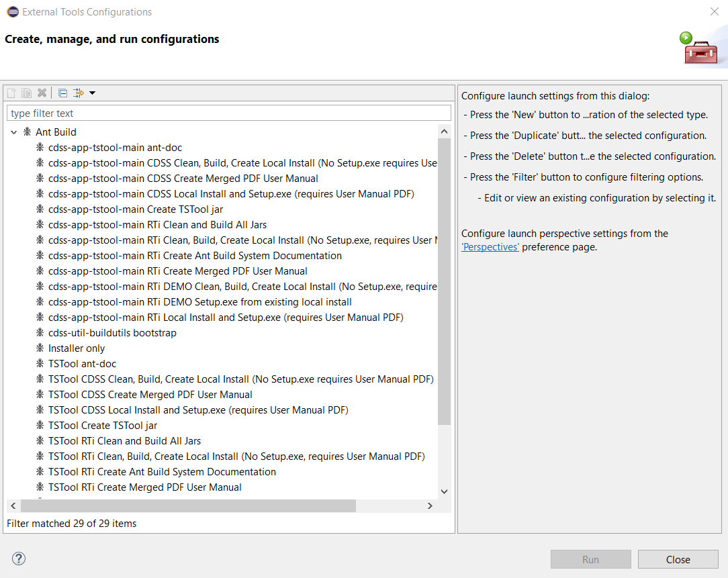Select TSTool RTi Clean and Build All Jars
This screenshot has height=578, width=728.
click(x=124, y=441)
